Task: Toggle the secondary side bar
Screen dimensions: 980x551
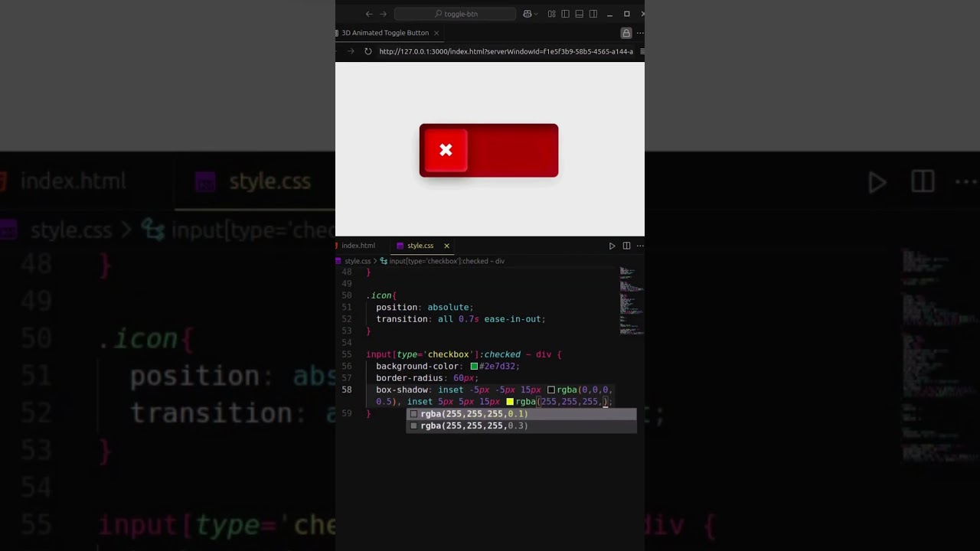Action: tap(593, 14)
